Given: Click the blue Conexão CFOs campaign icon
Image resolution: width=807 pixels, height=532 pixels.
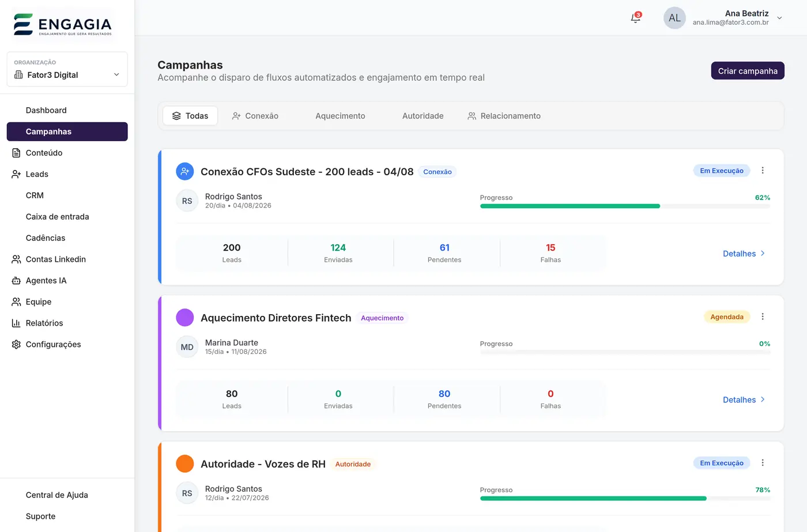Looking at the screenshot, I should pyautogui.click(x=184, y=171).
